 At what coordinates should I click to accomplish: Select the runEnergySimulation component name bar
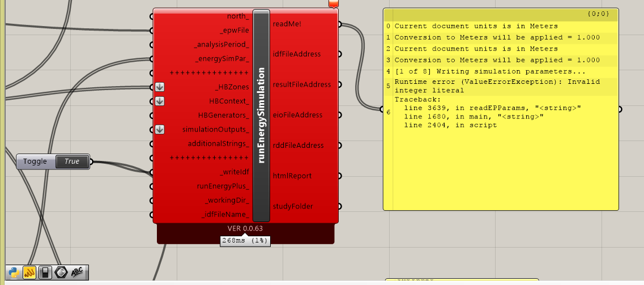coord(261,116)
